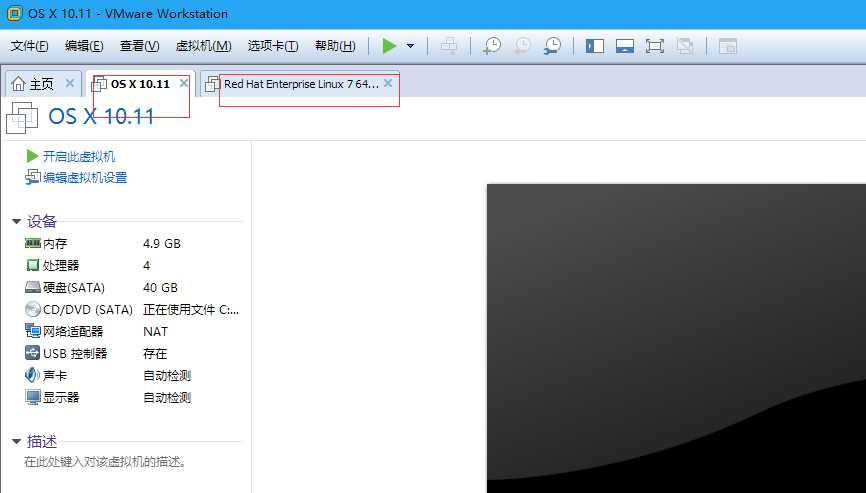Click the 存在 USB controller value

click(x=155, y=353)
